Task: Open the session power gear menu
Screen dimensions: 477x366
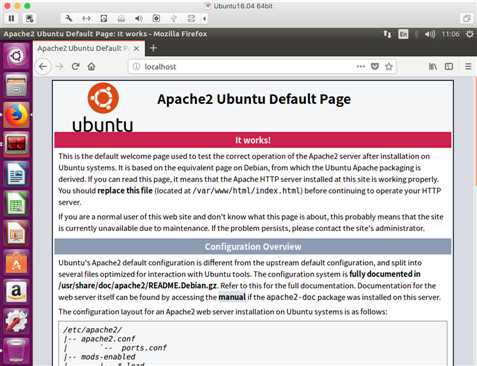Action: click(470, 34)
